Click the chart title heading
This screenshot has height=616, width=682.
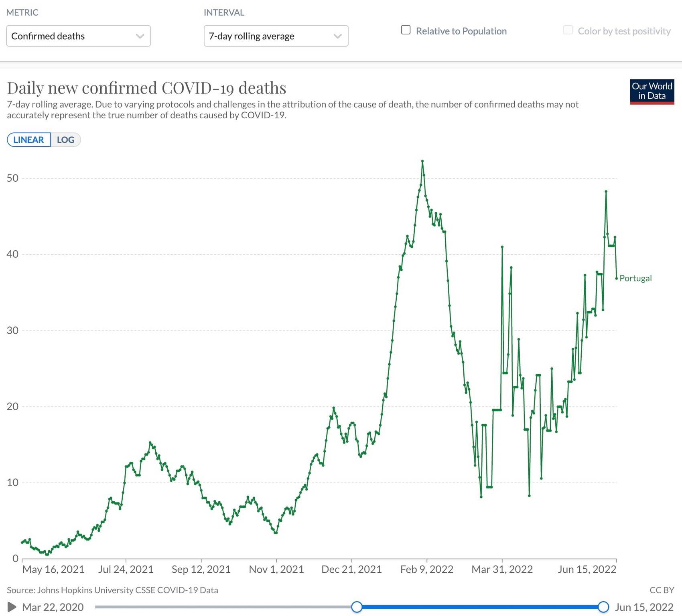pos(146,88)
